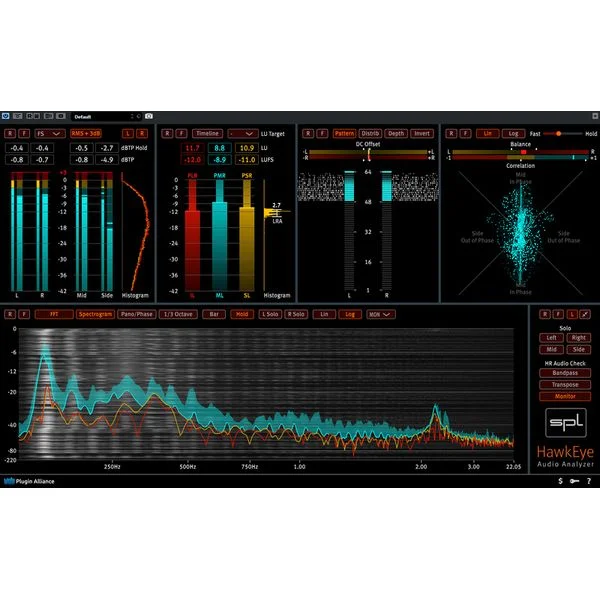The height and width of the screenshot is (600, 600).
Task: Toggle RMS + 3dB metering mode
Action: [x=86, y=134]
